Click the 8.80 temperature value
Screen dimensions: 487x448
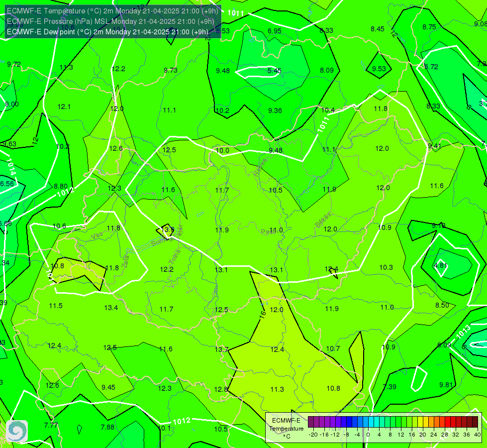tap(61, 187)
